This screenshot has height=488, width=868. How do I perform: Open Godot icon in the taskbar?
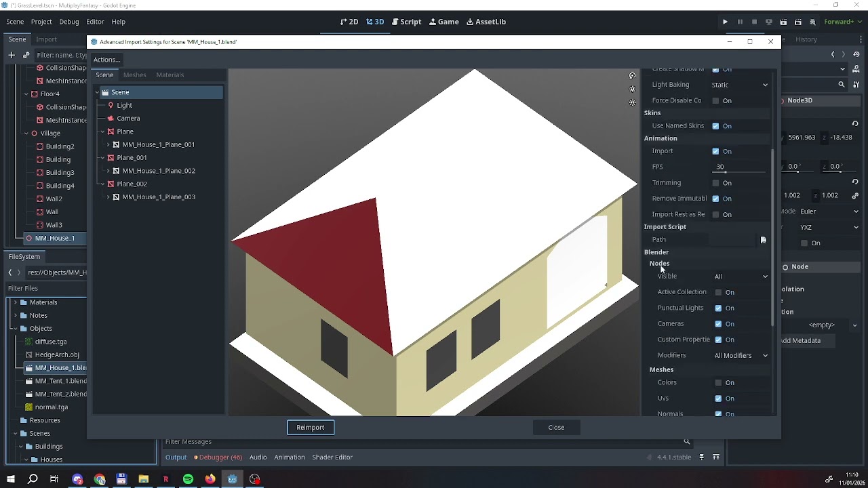coord(233,479)
